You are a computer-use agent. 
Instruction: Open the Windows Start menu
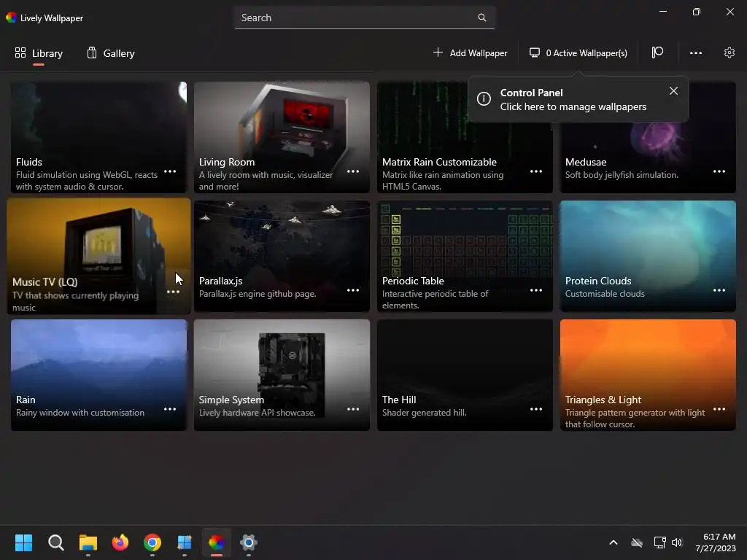(x=24, y=542)
